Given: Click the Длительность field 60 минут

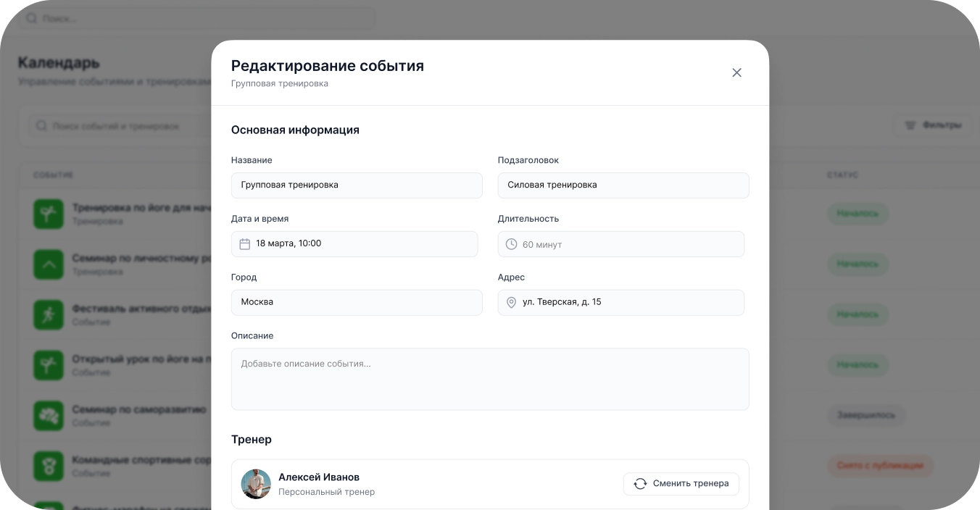Looking at the screenshot, I should point(621,244).
